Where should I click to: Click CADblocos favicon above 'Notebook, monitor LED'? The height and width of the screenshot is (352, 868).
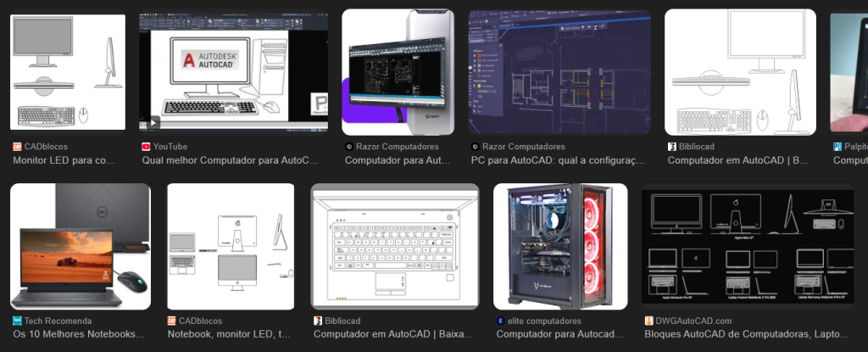[x=171, y=321]
